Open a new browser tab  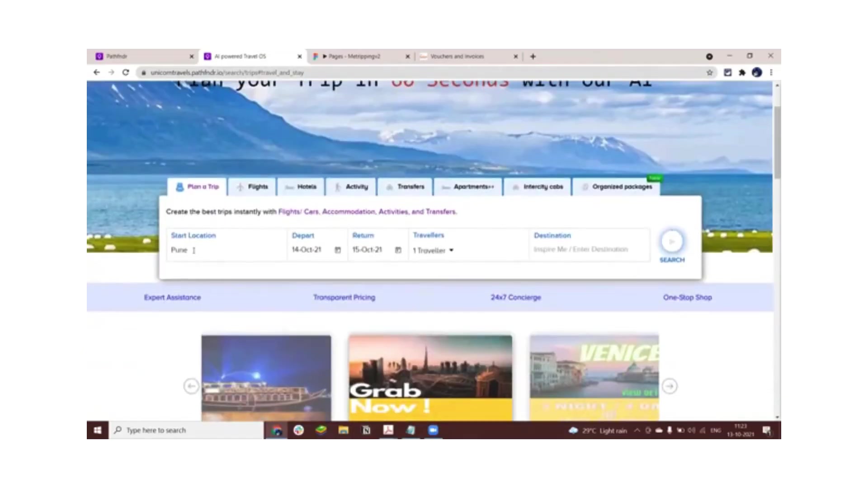coord(533,56)
